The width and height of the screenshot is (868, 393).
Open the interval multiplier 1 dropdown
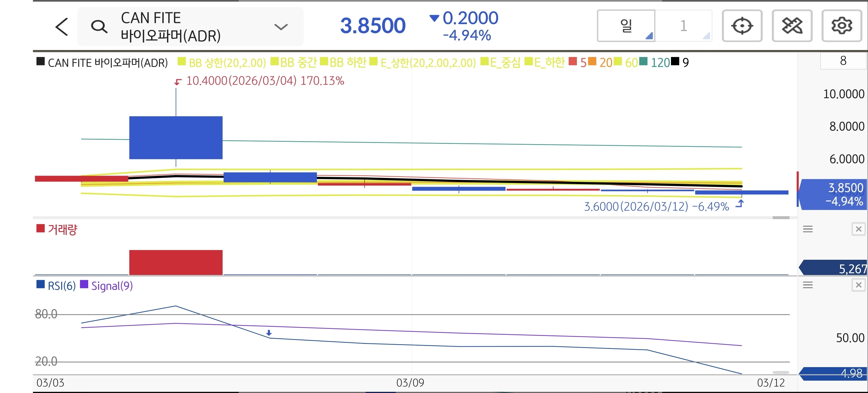click(683, 26)
